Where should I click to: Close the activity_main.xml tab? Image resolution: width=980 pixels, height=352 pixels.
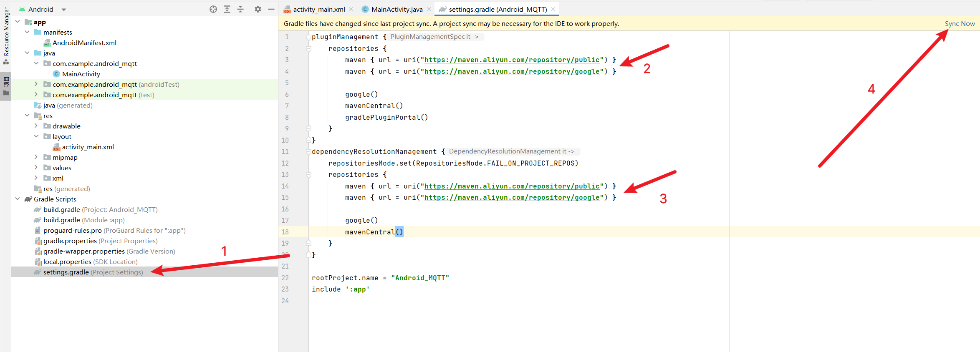[351, 9]
